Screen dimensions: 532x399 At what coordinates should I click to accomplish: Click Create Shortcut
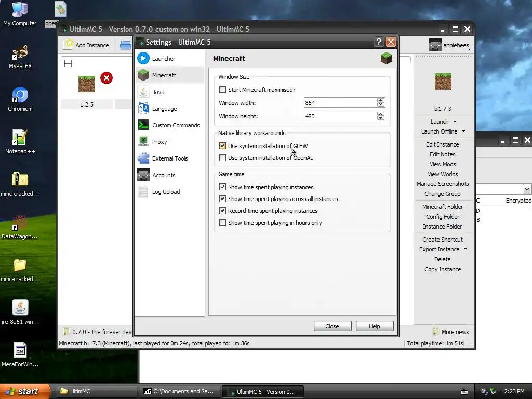[443, 240]
